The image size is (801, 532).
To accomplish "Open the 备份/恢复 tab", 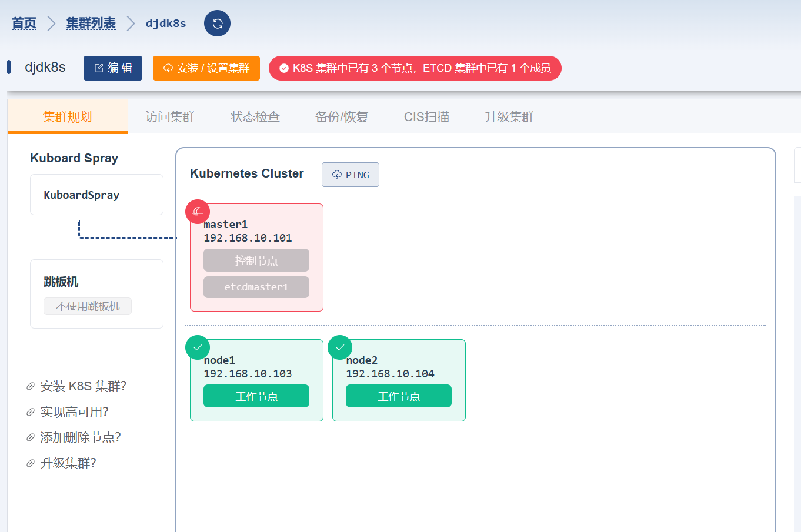I will (342, 117).
